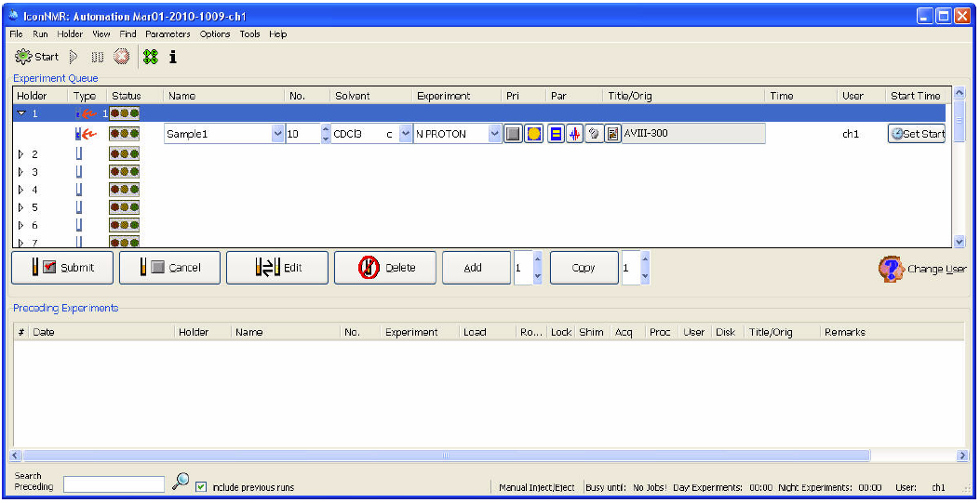
Task: Expand holder 3 in the queue
Action: (x=20, y=172)
